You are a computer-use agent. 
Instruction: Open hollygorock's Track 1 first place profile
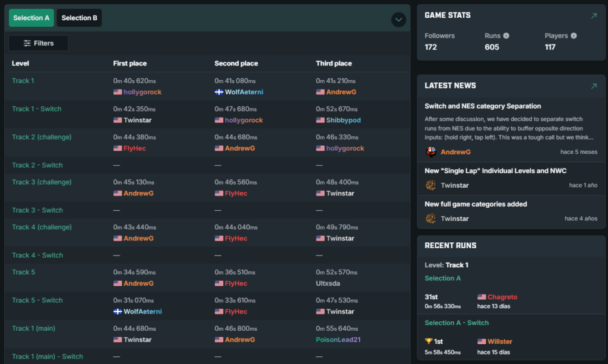142,92
